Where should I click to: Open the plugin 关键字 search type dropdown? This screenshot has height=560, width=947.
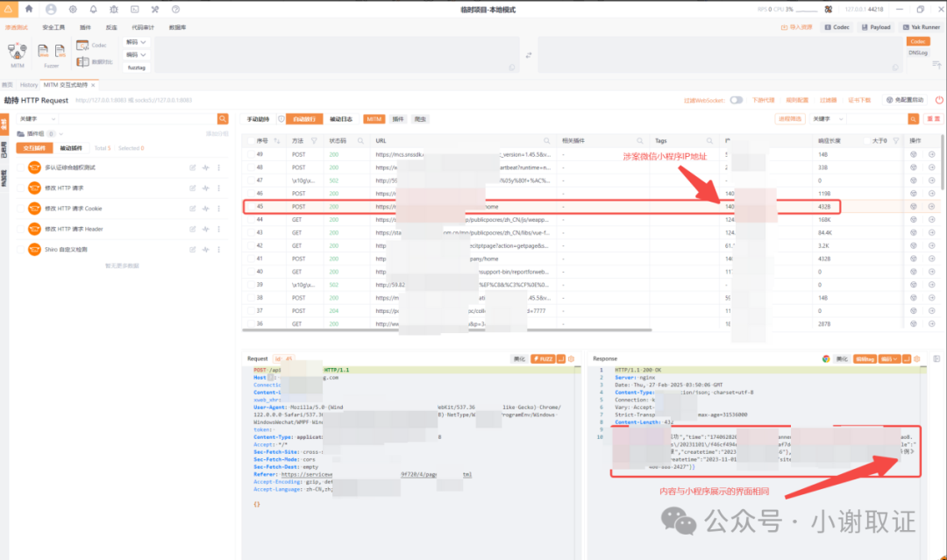click(x=36, y=119)
